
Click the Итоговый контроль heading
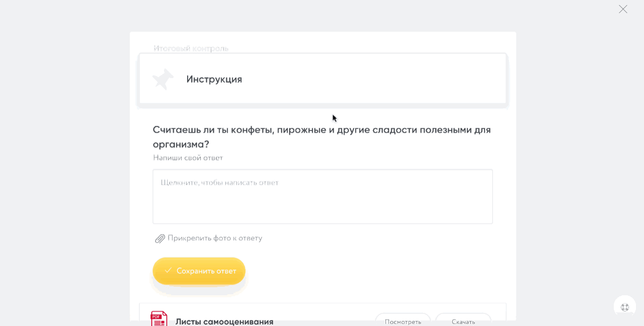click(x=191, y=48)
